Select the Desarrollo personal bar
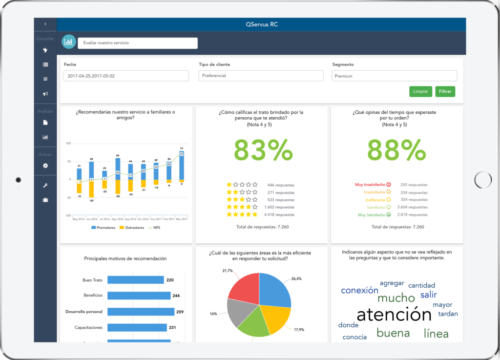500x360 pixels. 141,312
